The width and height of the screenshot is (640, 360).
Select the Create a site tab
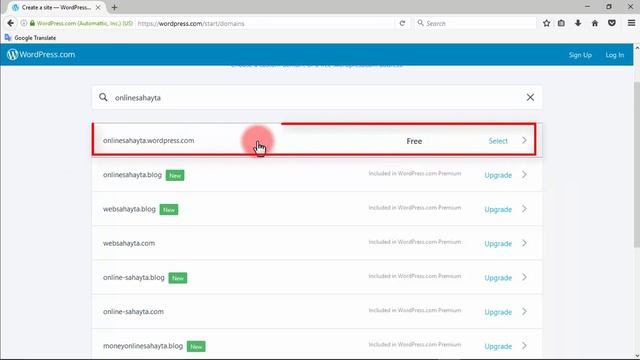(x=55, y=7)
